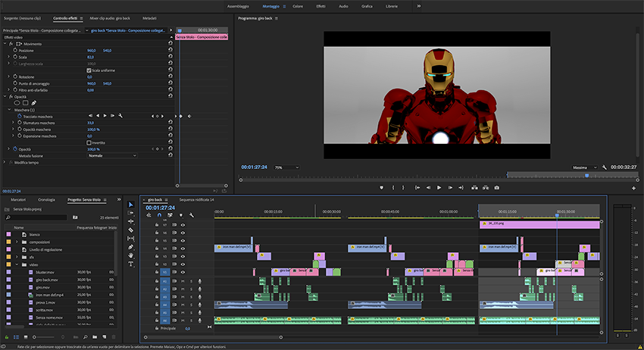Open the Program monitor wrench settings
The height and width of the screenshot is (350, 644).
(x=604, y=167)
